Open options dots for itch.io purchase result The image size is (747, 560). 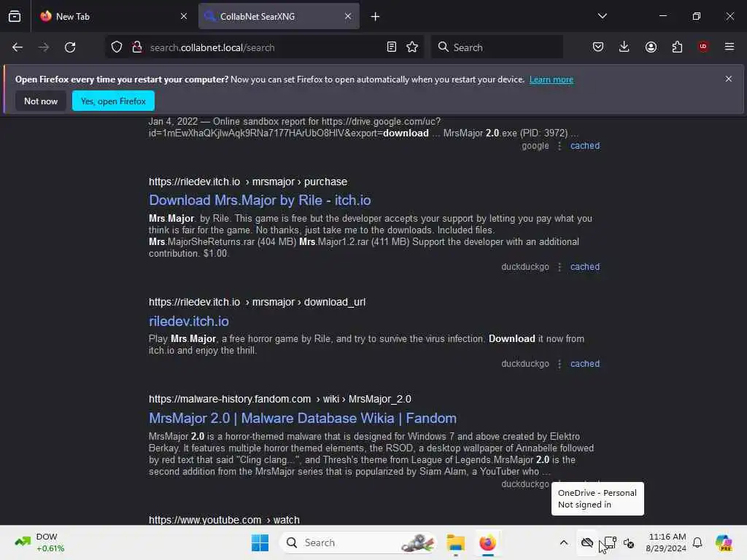(560, 267)
